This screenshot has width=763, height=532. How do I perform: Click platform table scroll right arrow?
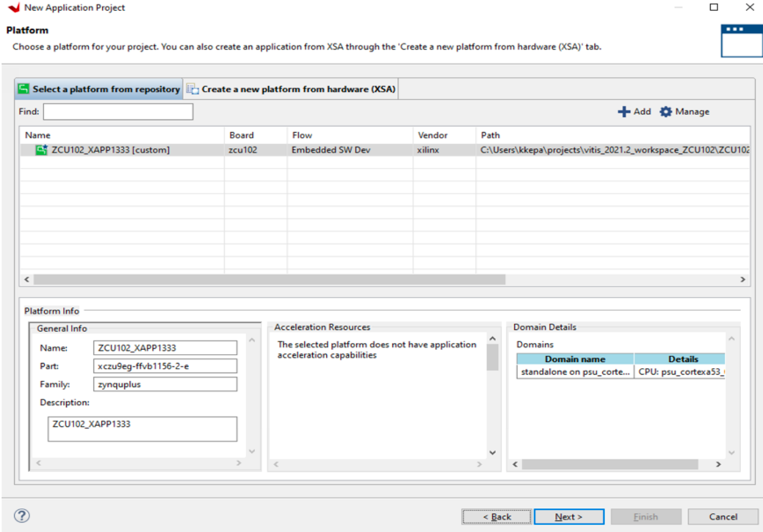pyautogui.click(x=743, y=280)
